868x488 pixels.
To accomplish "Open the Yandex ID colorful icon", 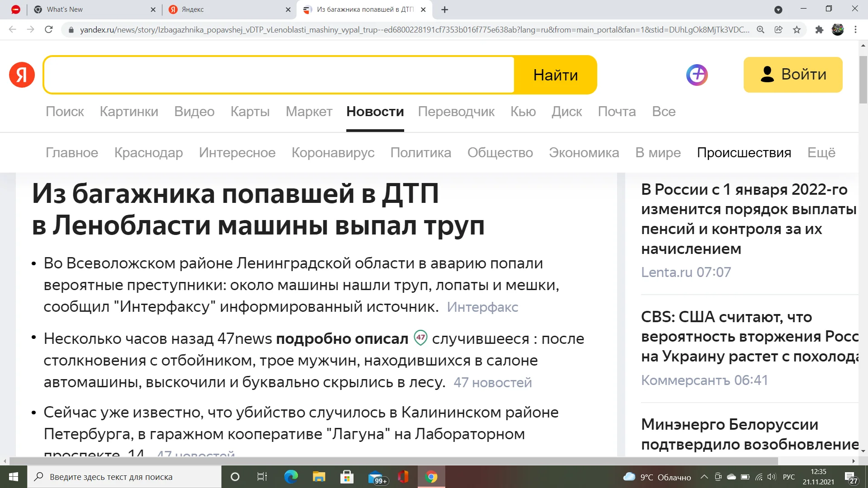I will click(697, 75).
